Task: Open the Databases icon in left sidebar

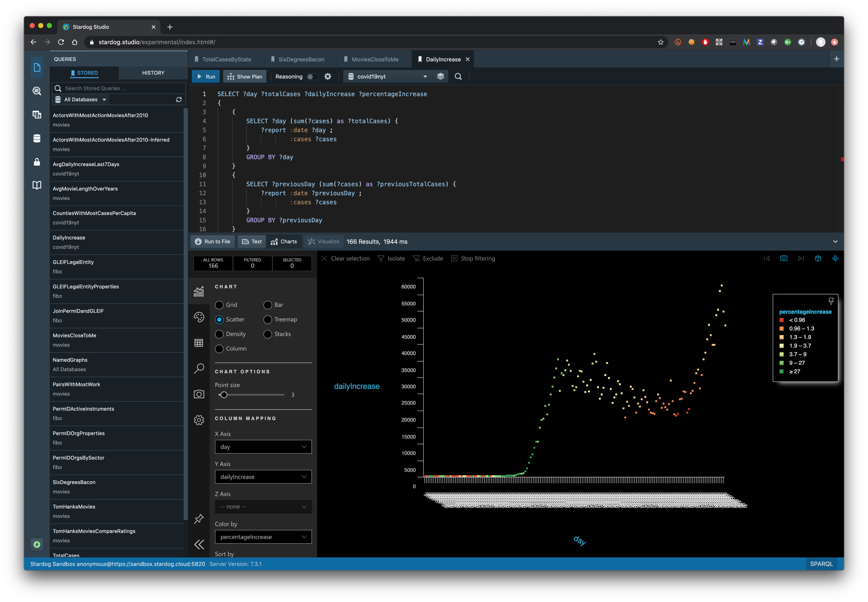Action: pos(37,138)
